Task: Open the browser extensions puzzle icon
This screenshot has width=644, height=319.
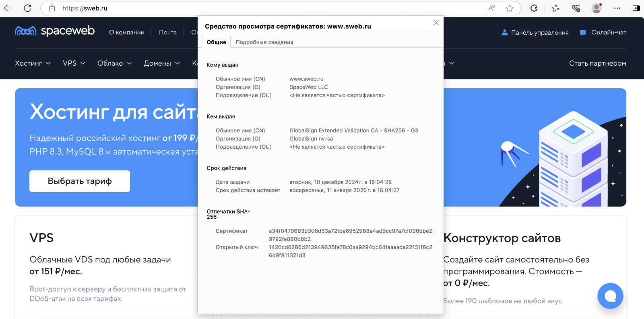Action: [534, 8]
